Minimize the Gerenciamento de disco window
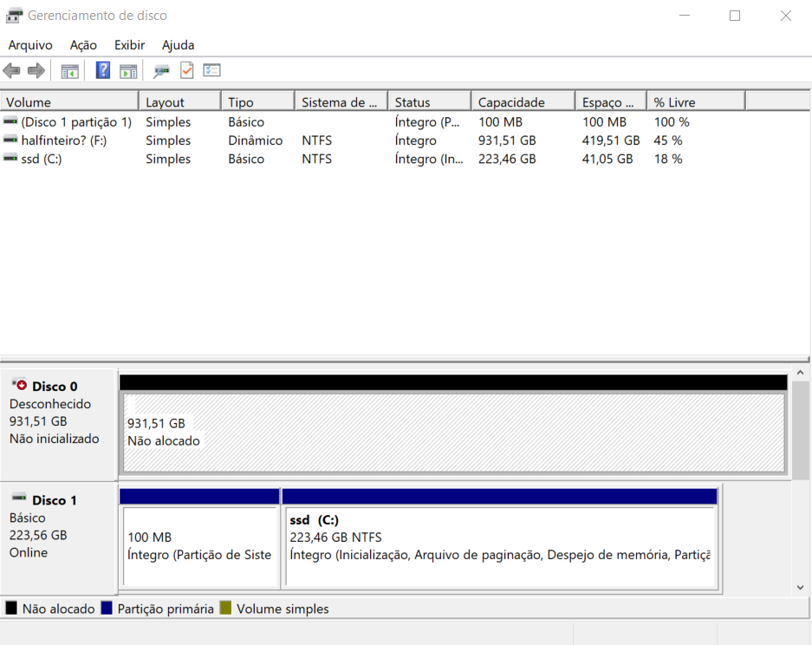Image resolution: width=812 pixels, height=645 pixels. click(685, 16)
